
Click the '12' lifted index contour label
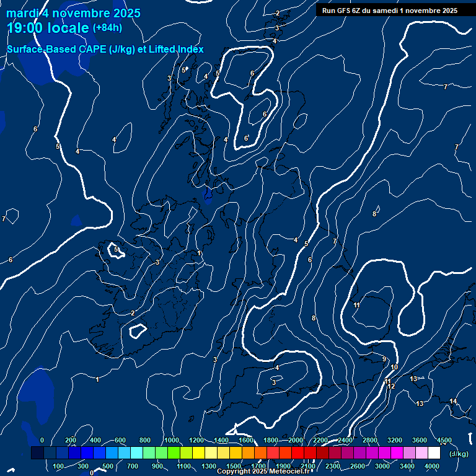pyautogui.click(x=391, y=386)
